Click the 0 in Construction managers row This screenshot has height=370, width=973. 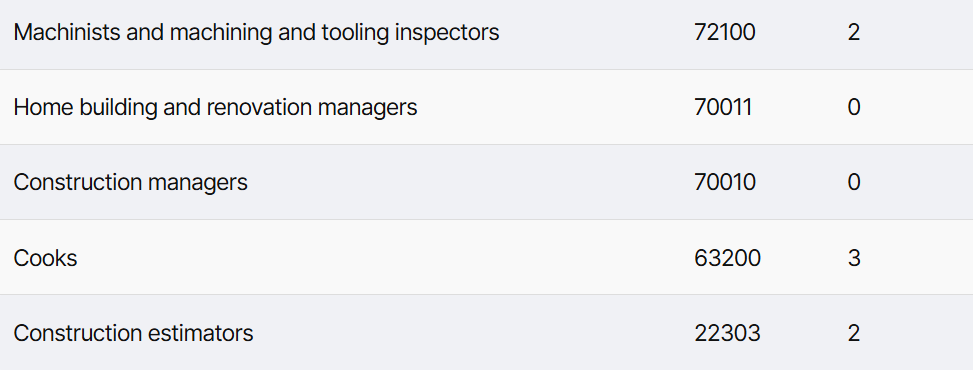tap(854, 183)
